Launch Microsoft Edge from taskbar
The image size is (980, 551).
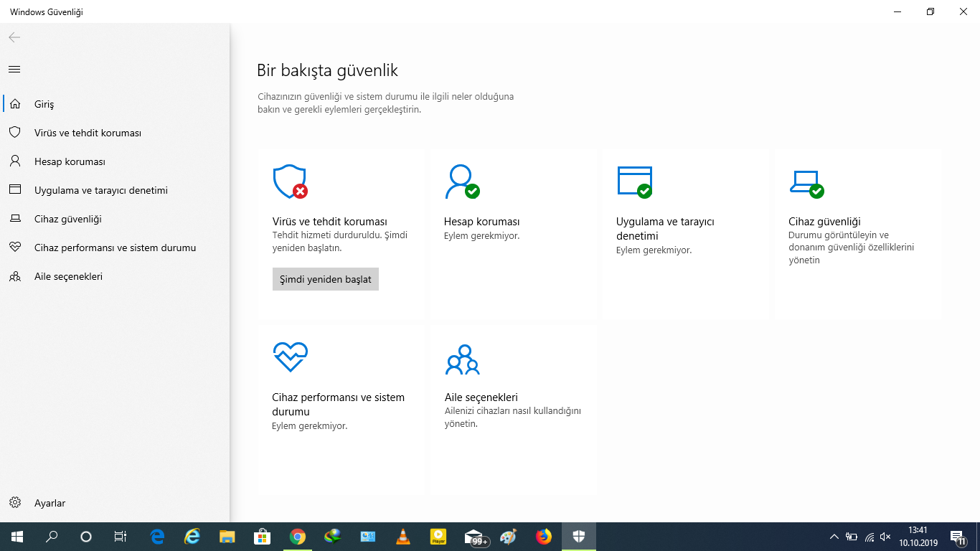coord(158,537)
